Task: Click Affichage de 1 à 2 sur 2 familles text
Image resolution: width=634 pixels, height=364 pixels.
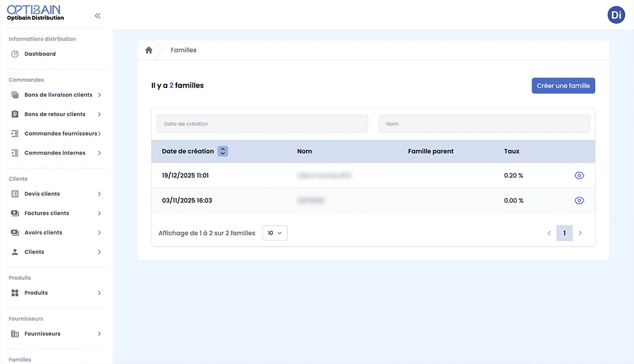Action: [x=206, y=233]
